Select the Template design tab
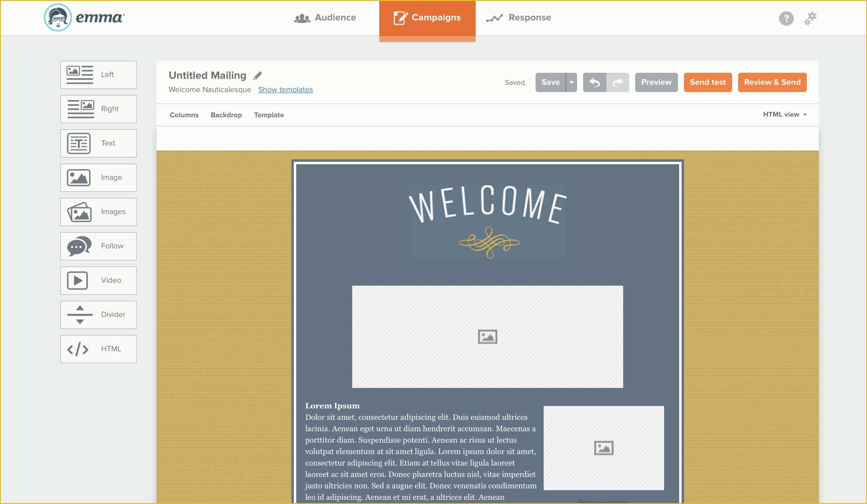 pyautogui.click(x=269, y=115)
